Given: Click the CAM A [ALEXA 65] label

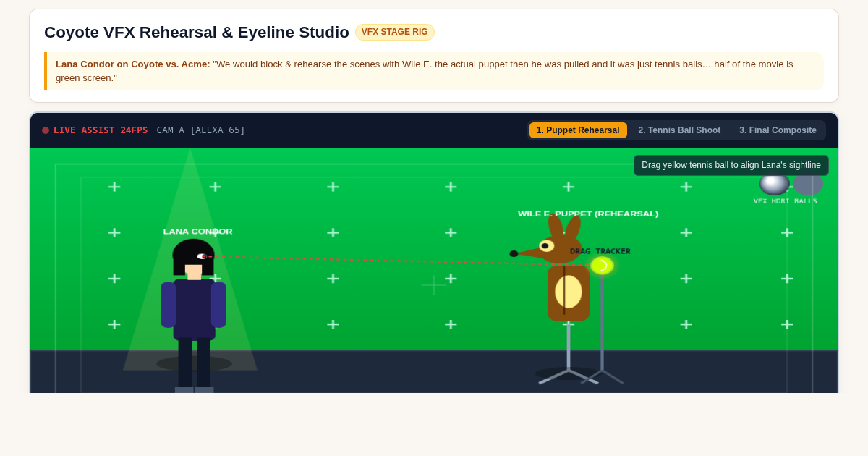Looking at the screenshot, I should point(201,130).
